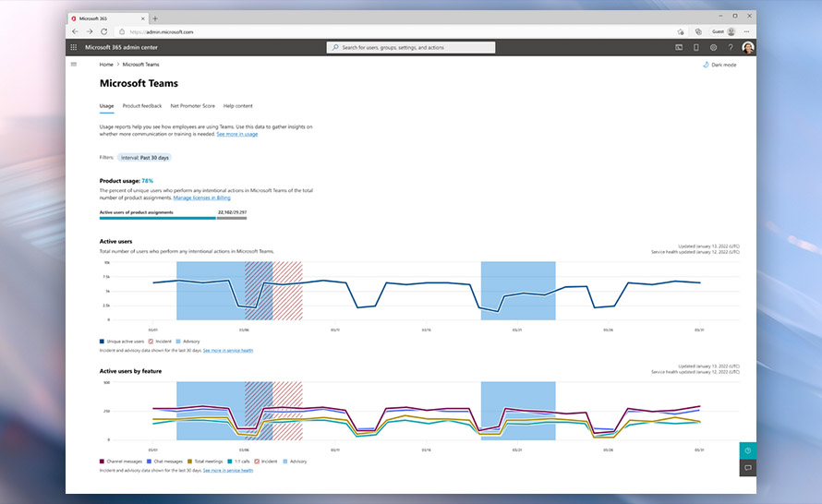Screen dimensions: 822x504
Task: Open help question mark icon
Action: click(731, 47)
